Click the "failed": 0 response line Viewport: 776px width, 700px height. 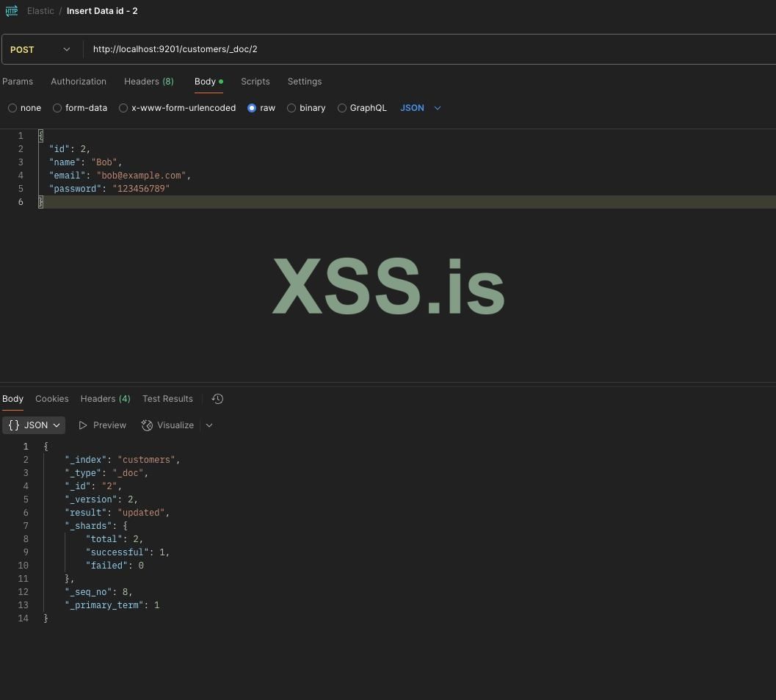(x=115, y=566)
